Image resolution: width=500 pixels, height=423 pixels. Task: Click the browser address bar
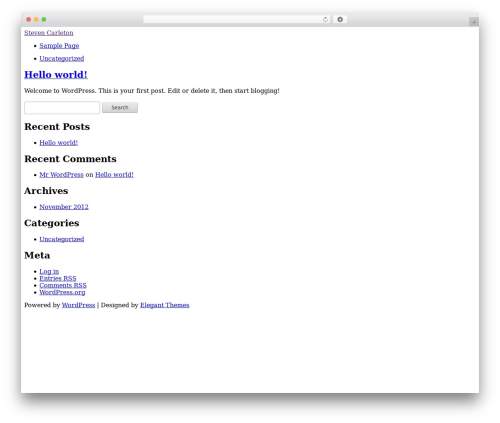point(236,19)
